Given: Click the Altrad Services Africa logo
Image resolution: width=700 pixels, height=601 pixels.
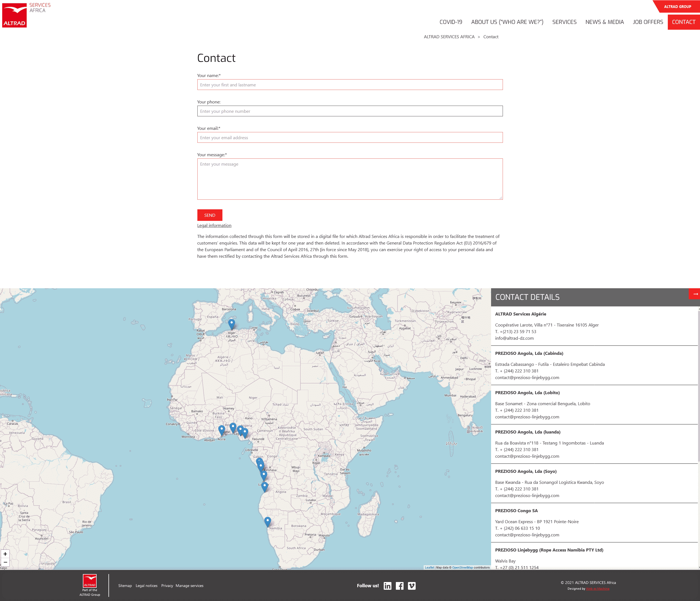Looking at the screenshot, I should tap(26, 15).
